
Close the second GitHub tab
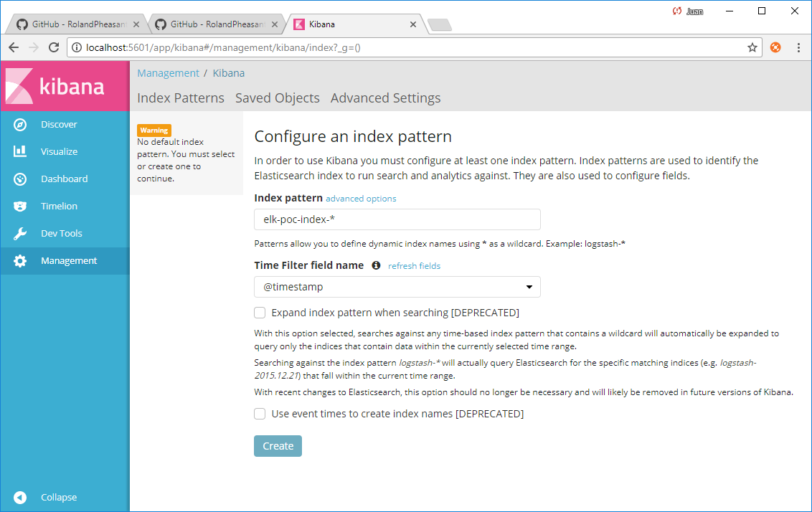click(x=275, y=24)
